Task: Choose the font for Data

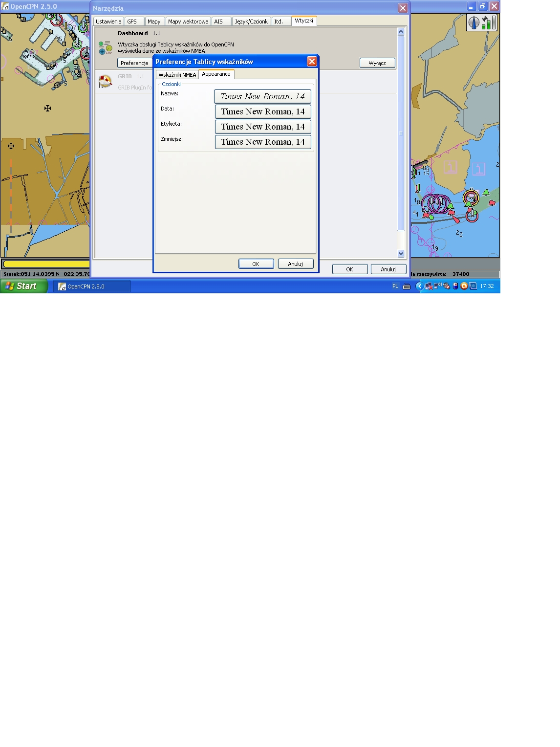Action: point(263,111)
